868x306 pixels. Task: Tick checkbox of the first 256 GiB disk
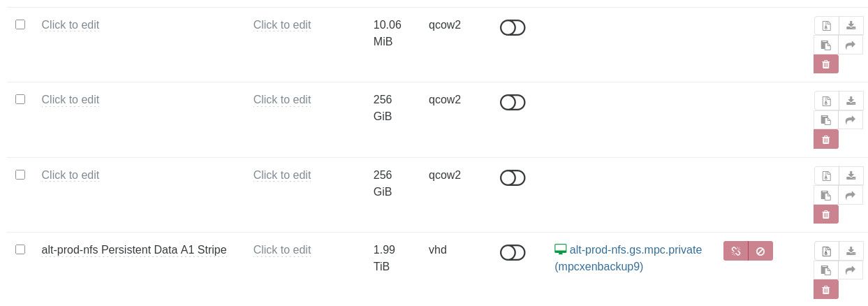point(20,99)
